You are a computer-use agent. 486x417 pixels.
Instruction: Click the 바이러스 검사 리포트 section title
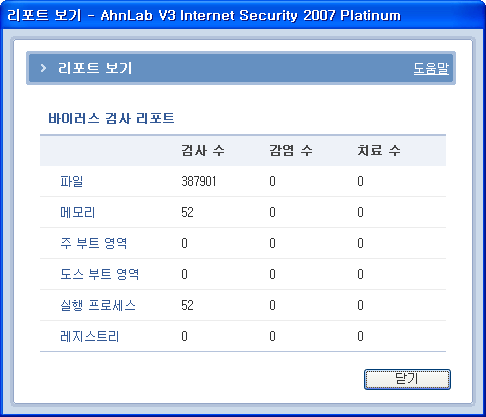click(111, 118)
